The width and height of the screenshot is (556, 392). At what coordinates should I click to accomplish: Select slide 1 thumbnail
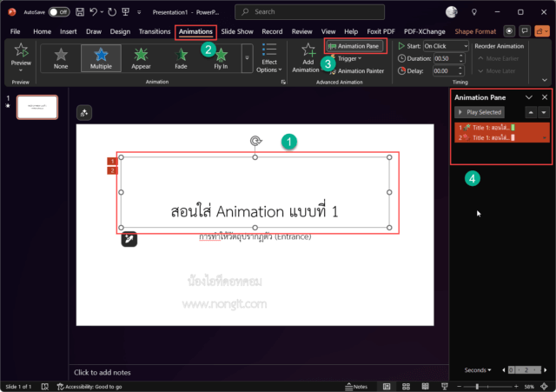[x=37, y=107]
